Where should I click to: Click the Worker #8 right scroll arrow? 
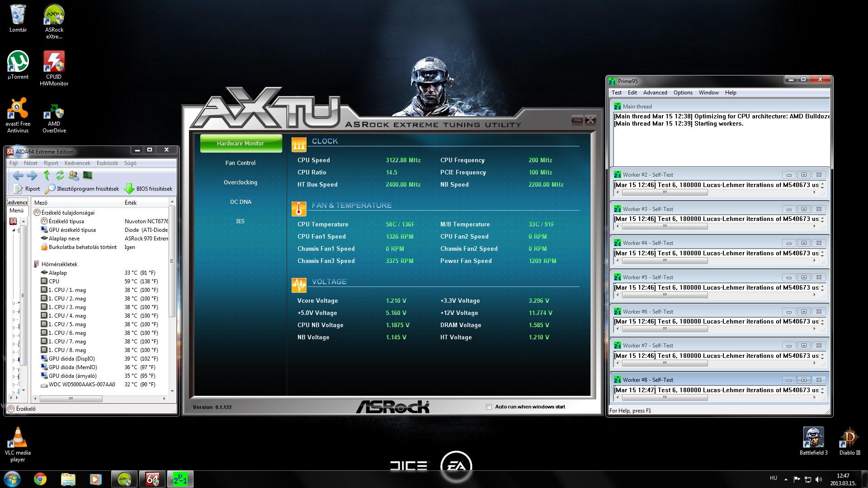click(x=815, y=398)
